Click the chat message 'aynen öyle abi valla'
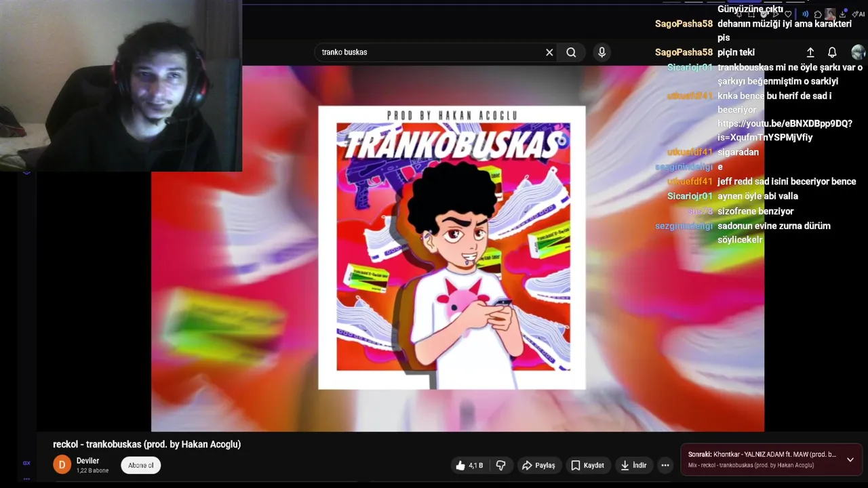868x488 pixels. pyautogui.click(x=757, y=197)
